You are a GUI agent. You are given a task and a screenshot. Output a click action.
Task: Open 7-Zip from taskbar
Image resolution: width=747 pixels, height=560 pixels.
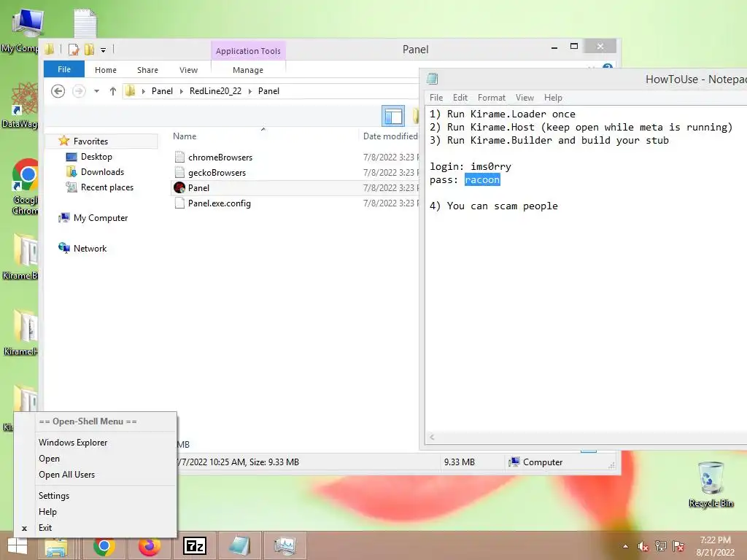coord(195,546)
